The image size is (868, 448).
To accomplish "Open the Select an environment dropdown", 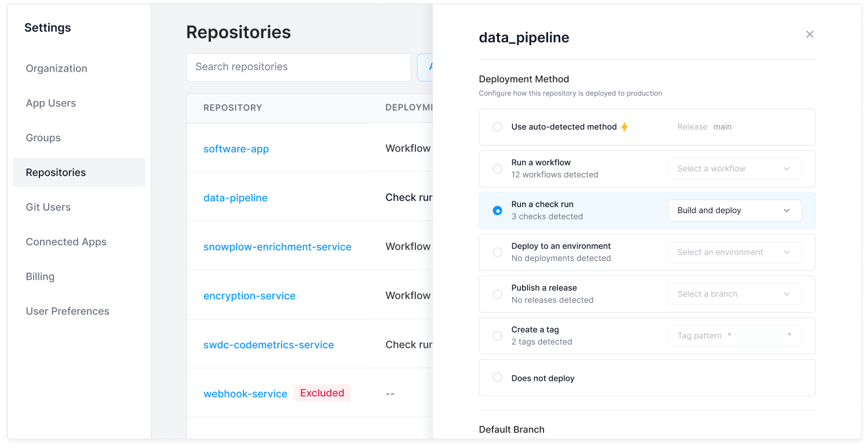I will (x=735, y=252).
